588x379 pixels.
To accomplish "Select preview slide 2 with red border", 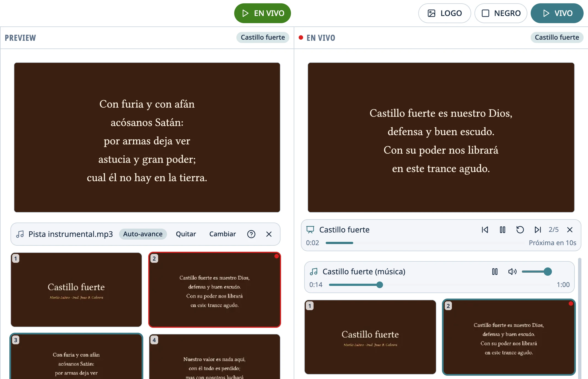I will pos(215,290).
